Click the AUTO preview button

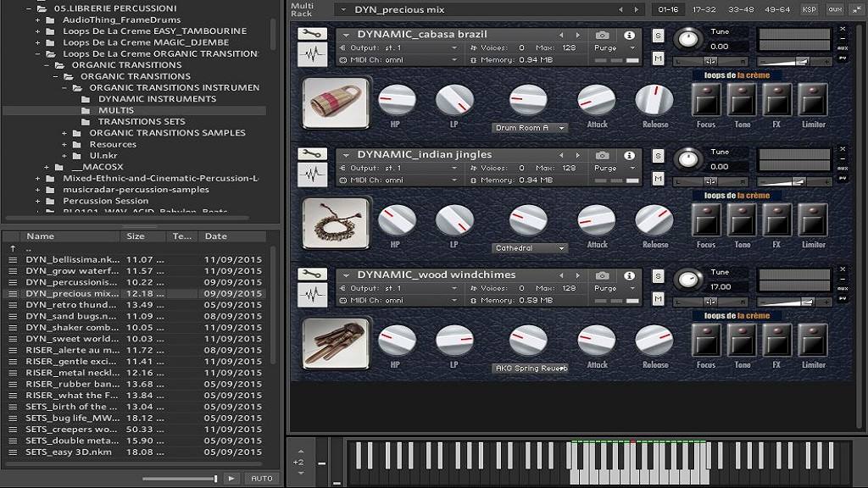[x=262, y=479]
